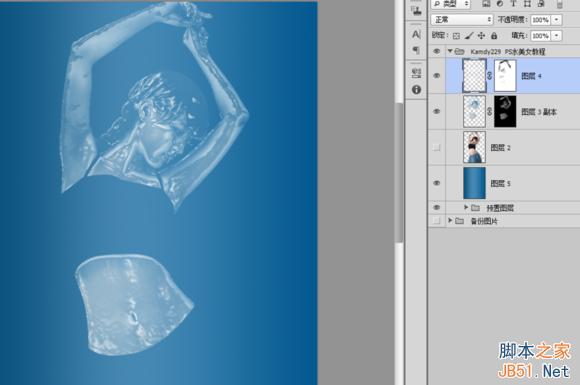This screenshot has height=385, width=580.
Task: Select 图层 5 blue gradient thumbnail
Action: 474,183
